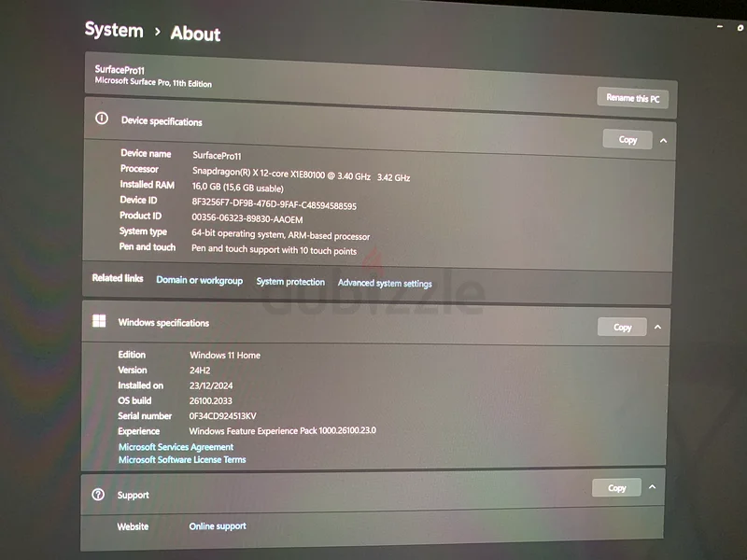
Task: Copy the Support information
Action: click(616, 487)
